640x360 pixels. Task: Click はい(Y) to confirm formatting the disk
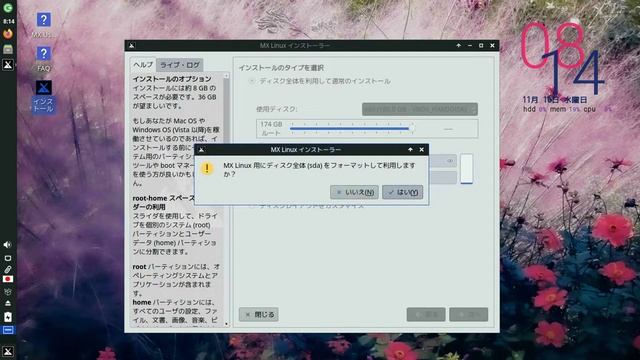point(402,192)
